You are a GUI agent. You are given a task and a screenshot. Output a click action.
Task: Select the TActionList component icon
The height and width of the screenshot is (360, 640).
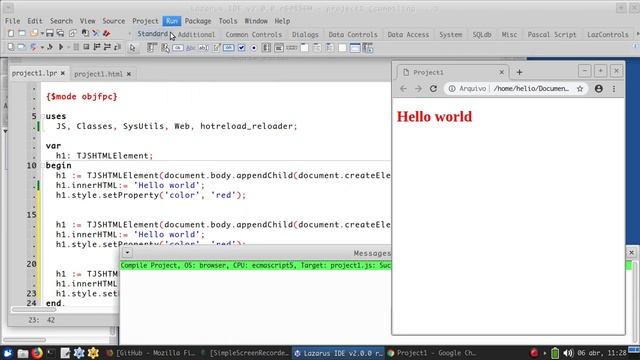point(368,48)
